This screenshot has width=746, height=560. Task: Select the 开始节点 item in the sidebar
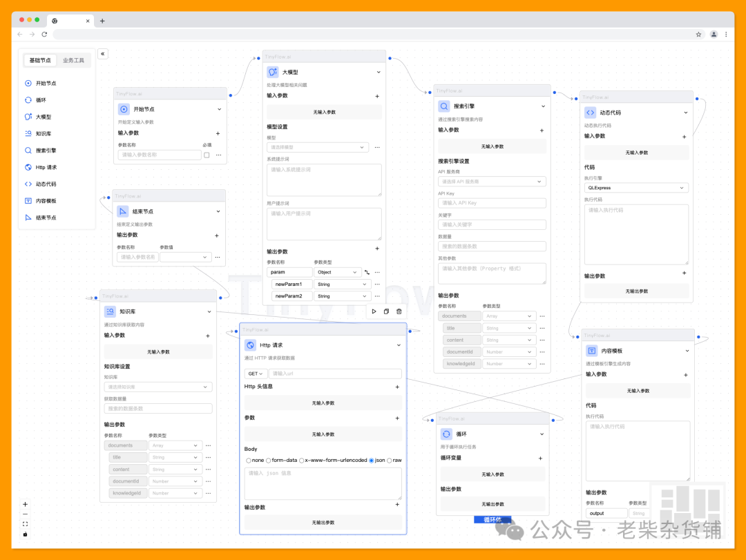point(41,84)
